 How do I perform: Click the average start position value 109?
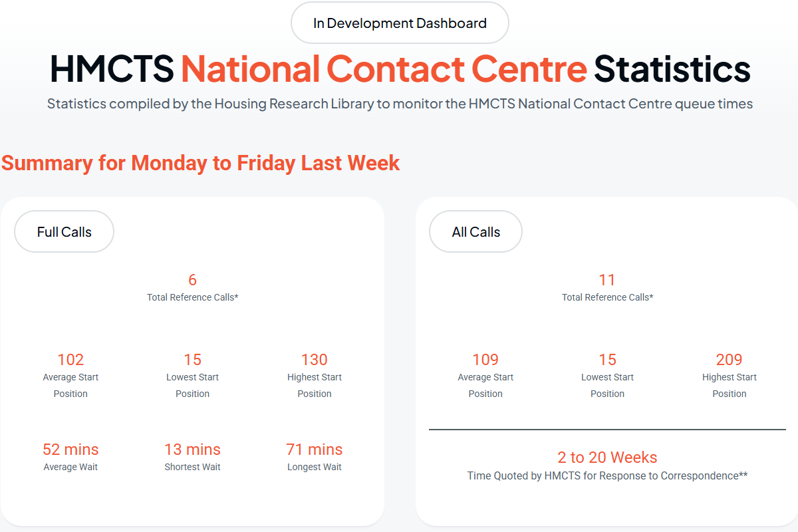coord(485,360)
